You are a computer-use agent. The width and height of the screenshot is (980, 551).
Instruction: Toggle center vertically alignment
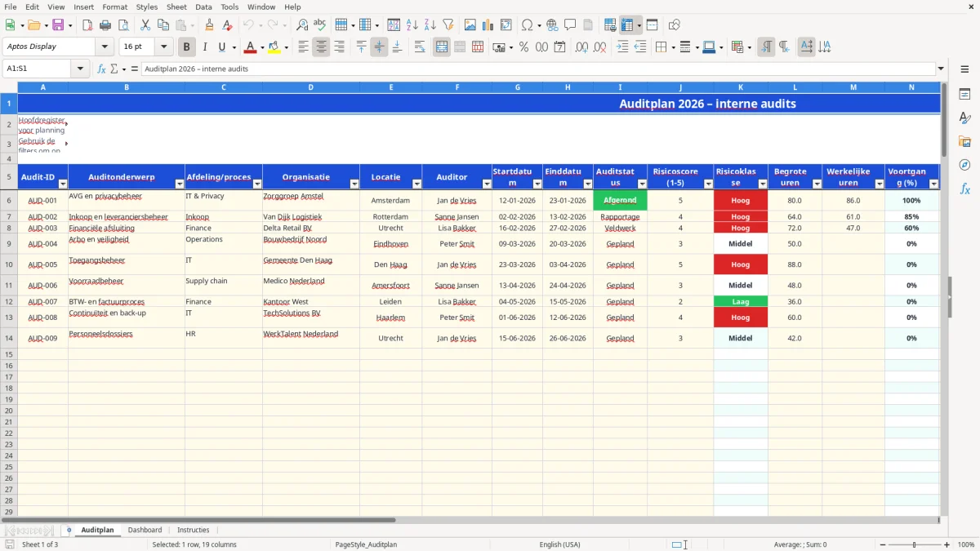pos(379,47)
